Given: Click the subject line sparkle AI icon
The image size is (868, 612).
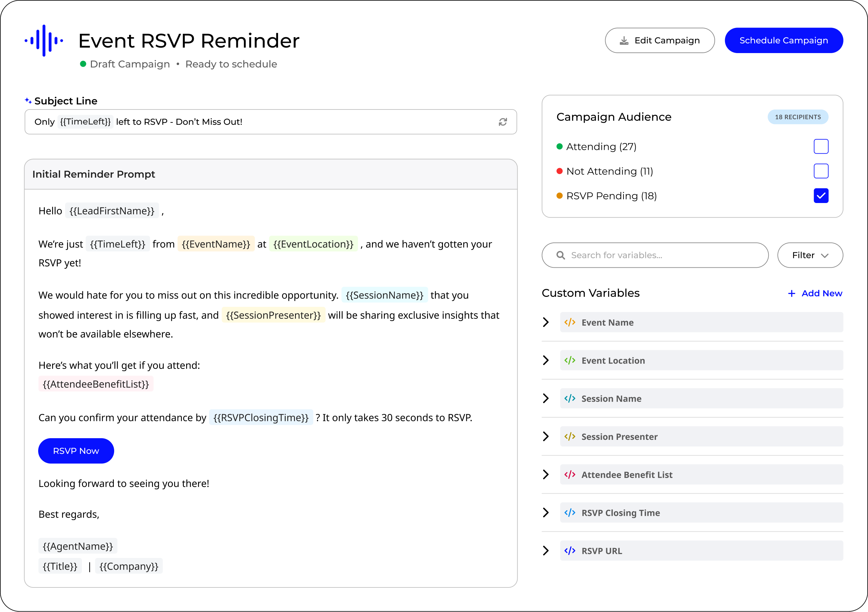Looking at the screenshot, I should click(x=28, y=101).
